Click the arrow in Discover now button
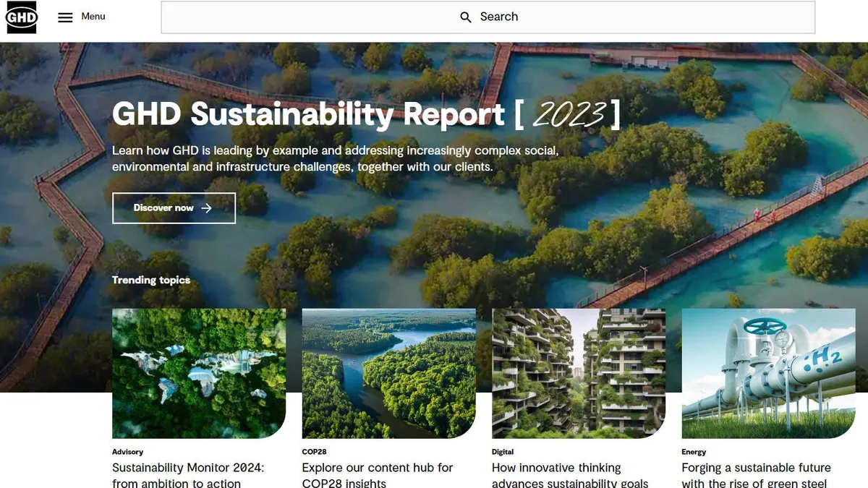 [207, 208]
